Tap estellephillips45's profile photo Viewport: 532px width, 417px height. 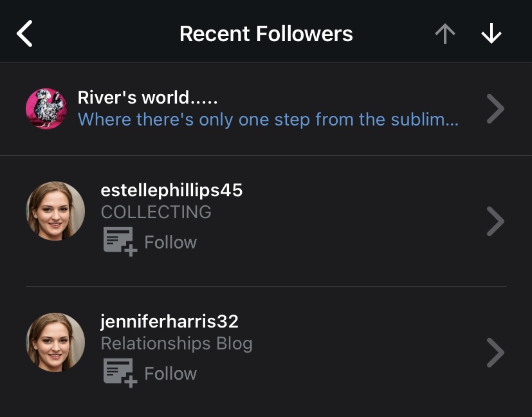coord(55,211)
